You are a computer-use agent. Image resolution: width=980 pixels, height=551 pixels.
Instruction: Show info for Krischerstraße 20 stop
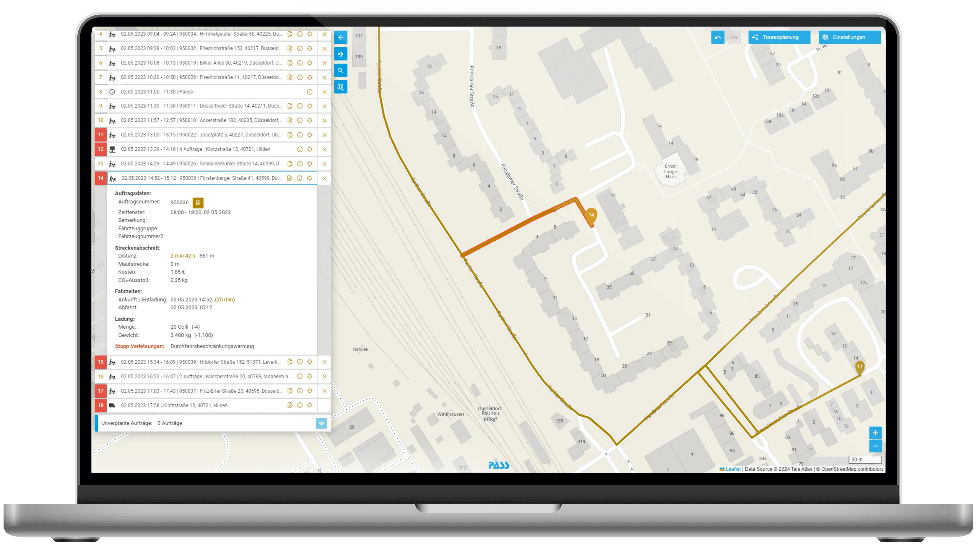coord(300,376)
